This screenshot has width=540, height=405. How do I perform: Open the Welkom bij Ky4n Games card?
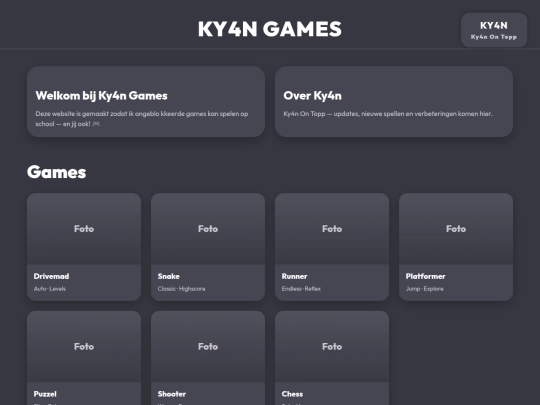pyautogui.click(x=146, y=102)
